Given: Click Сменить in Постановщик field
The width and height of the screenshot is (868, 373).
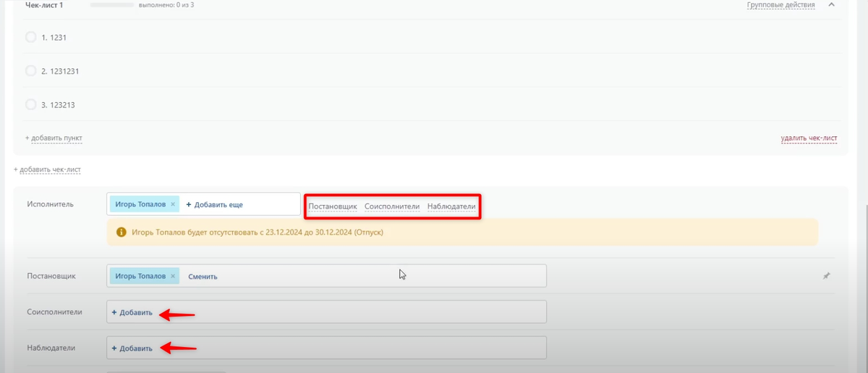Looking at the screenshot, I should pyautogui.click(x=203, y=276).
